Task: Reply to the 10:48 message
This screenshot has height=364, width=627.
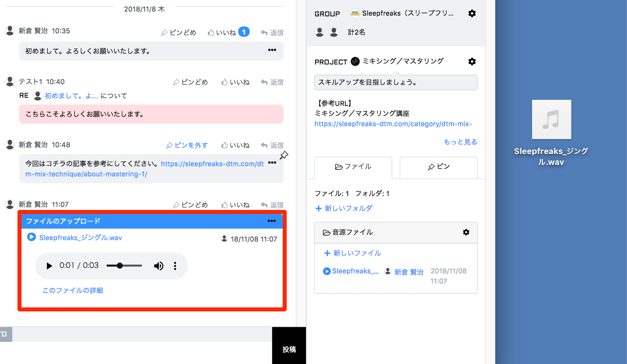Action: [x=272, y=145]
